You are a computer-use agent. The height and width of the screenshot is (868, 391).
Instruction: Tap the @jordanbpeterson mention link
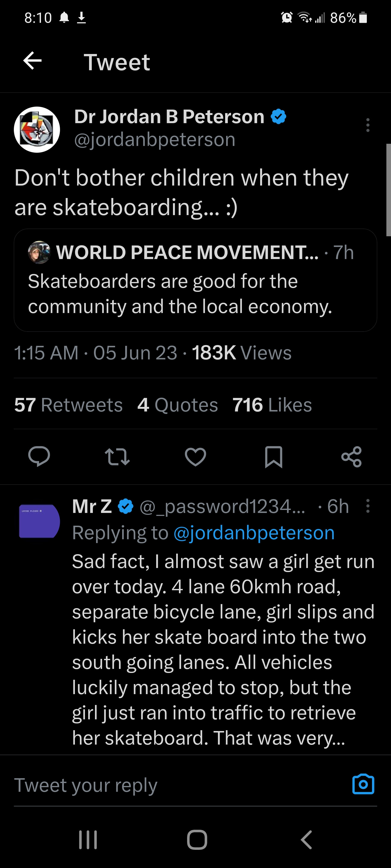pyautogui.click(x=254, y=533)
